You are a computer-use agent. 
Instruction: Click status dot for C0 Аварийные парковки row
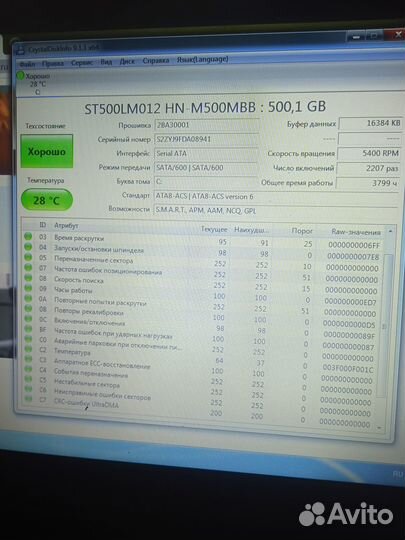(x=28, y=339)
